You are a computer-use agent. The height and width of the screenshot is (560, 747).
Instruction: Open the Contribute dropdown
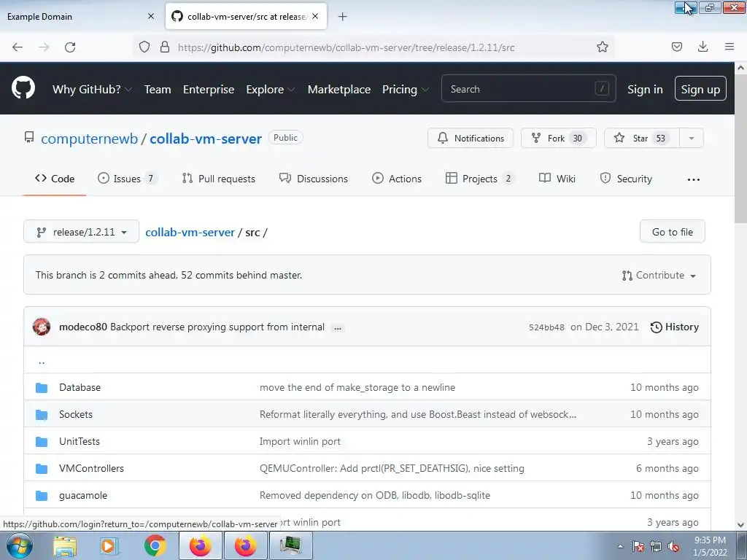659,275
